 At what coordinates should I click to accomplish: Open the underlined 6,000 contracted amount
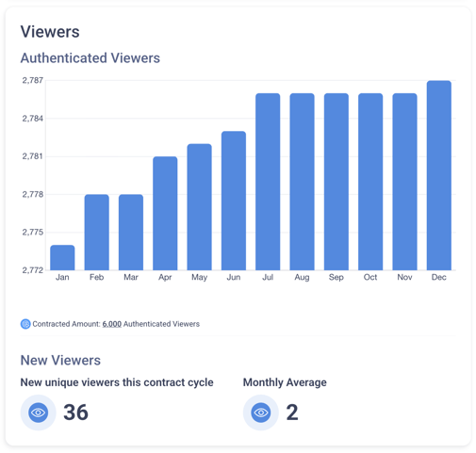[112, 324]
